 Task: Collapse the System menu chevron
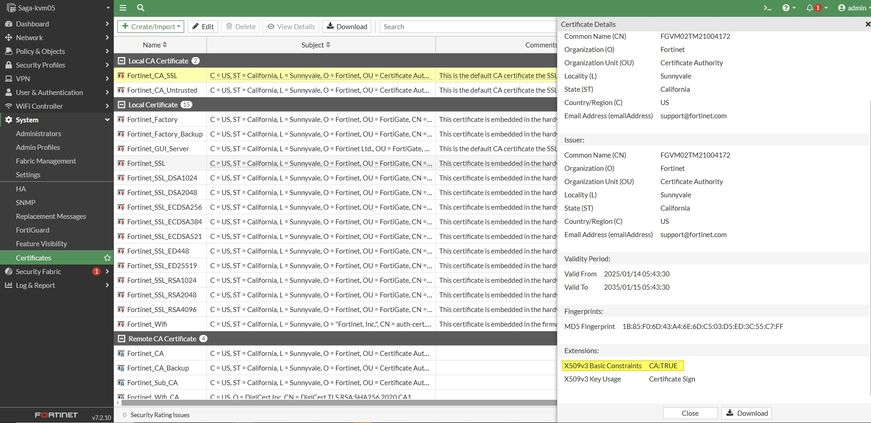[x=107, y=120]
